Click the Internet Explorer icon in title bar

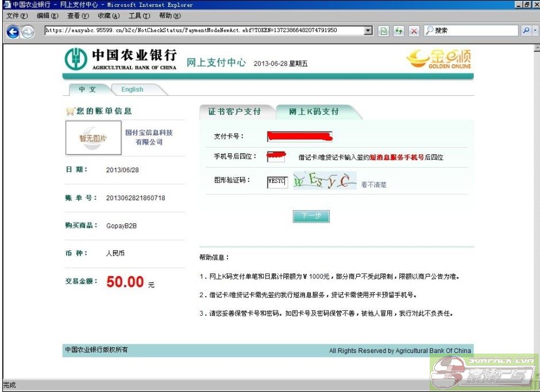[6, 5]
